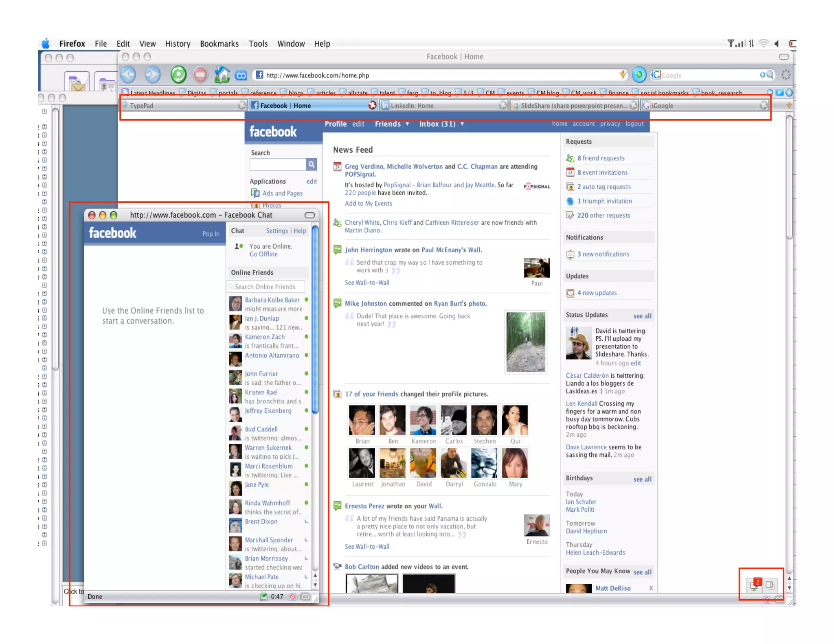Click the Facebook search magnifier button
This screenshot has height=644, width=834.
pos(312,164)
